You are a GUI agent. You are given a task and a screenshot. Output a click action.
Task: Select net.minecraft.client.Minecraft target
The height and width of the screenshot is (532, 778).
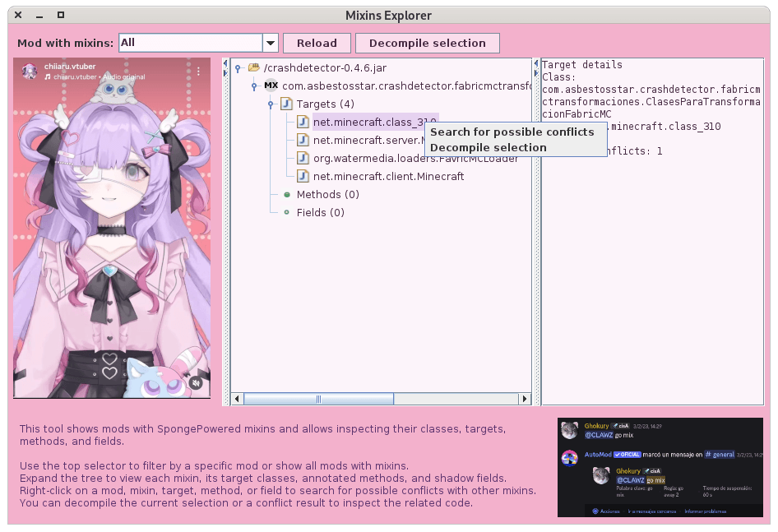coord(388,177)
